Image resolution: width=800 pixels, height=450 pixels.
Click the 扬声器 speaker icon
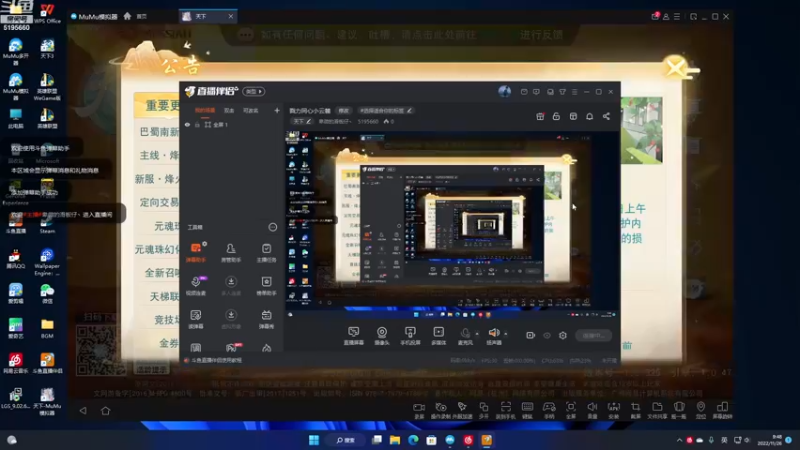tap(494, 334)
